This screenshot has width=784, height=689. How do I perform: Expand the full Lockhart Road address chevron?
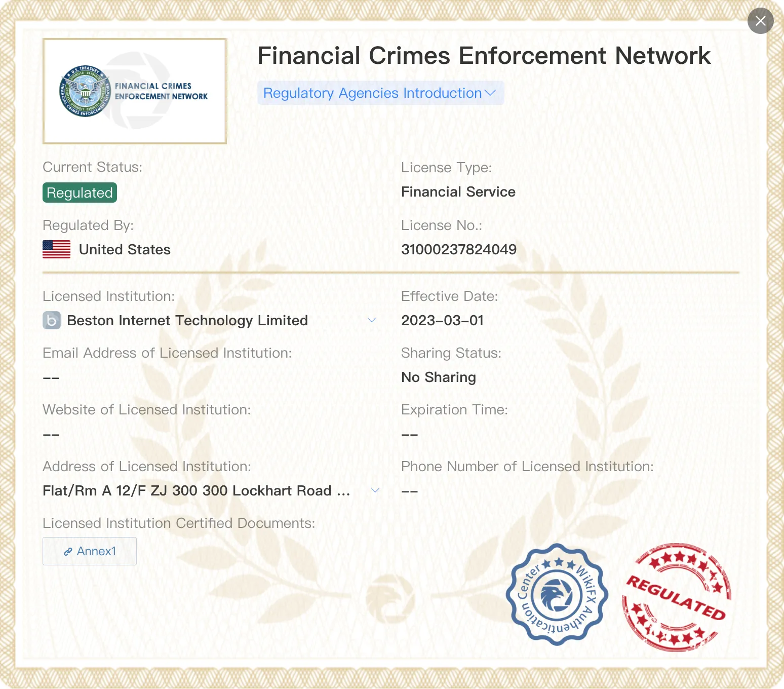(x=375, y=490)
